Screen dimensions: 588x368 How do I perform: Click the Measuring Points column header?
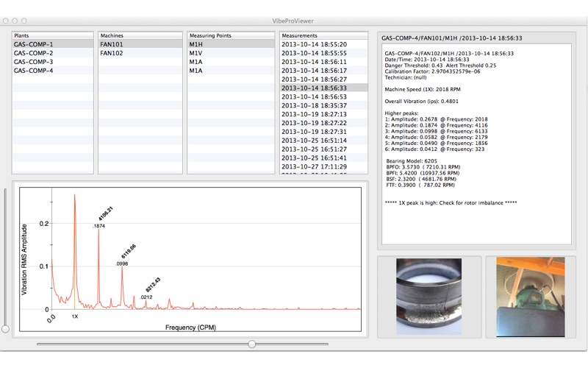pyautogui.click(x=229, y=35)
